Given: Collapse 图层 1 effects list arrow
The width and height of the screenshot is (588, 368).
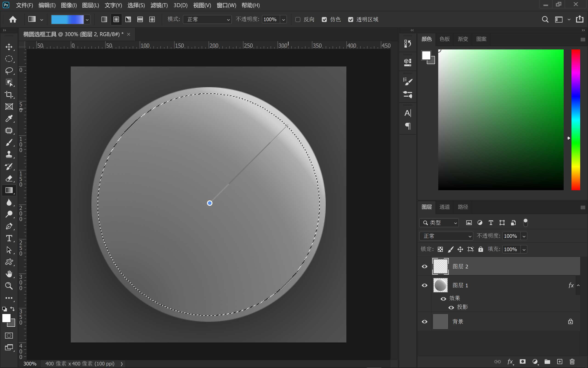Looking at the screenshot, I should coord(579,285).
